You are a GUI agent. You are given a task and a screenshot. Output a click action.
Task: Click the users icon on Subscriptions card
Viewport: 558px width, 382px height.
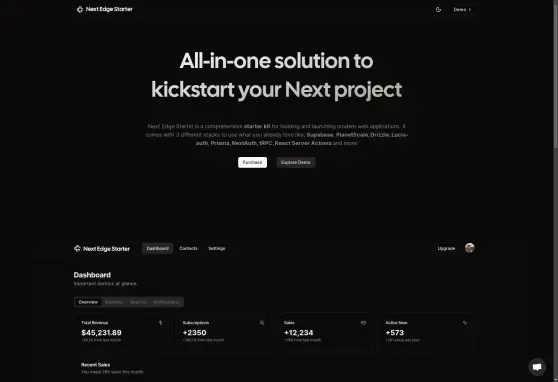[x=262, y=323]
